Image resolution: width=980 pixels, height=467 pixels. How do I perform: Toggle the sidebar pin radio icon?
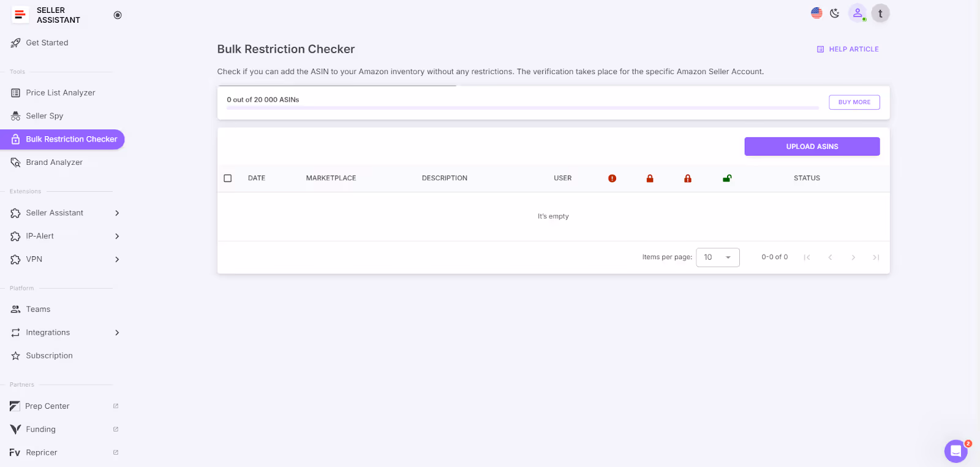(118, 15)
